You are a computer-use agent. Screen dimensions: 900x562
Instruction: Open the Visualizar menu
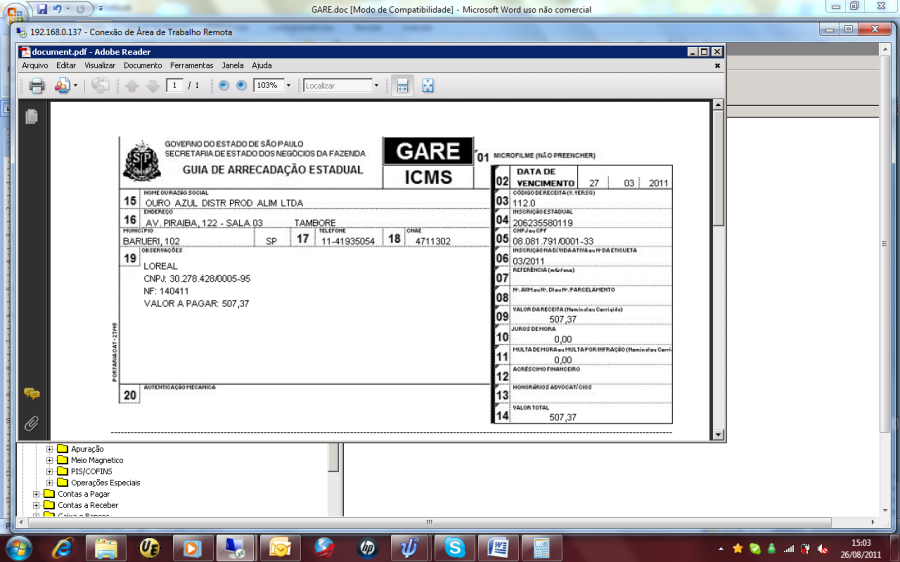(100, 65)
